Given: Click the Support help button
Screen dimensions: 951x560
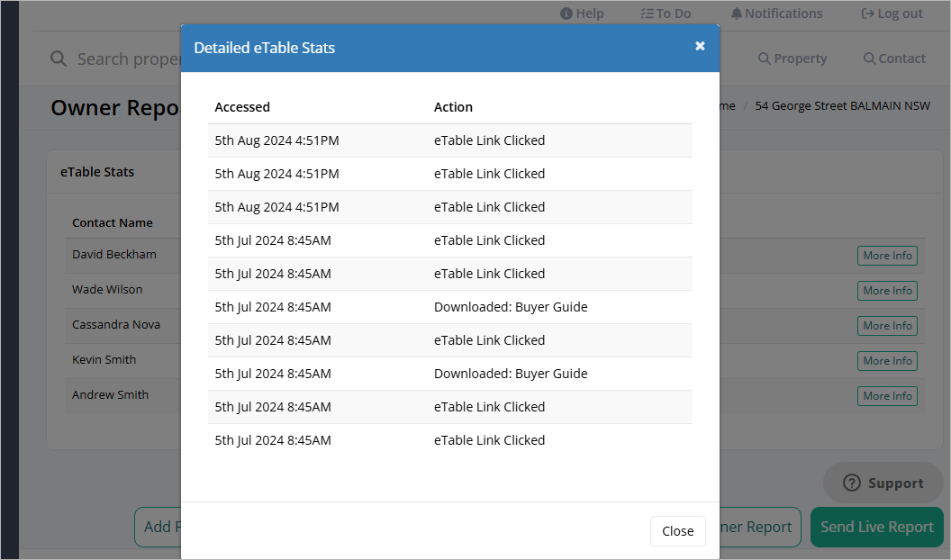Looking at the screenshot, I should [883, 483].
